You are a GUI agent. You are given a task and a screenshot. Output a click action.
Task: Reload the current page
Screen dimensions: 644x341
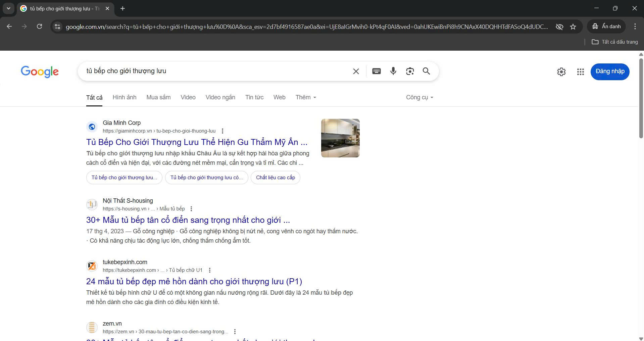coord(39,27)
